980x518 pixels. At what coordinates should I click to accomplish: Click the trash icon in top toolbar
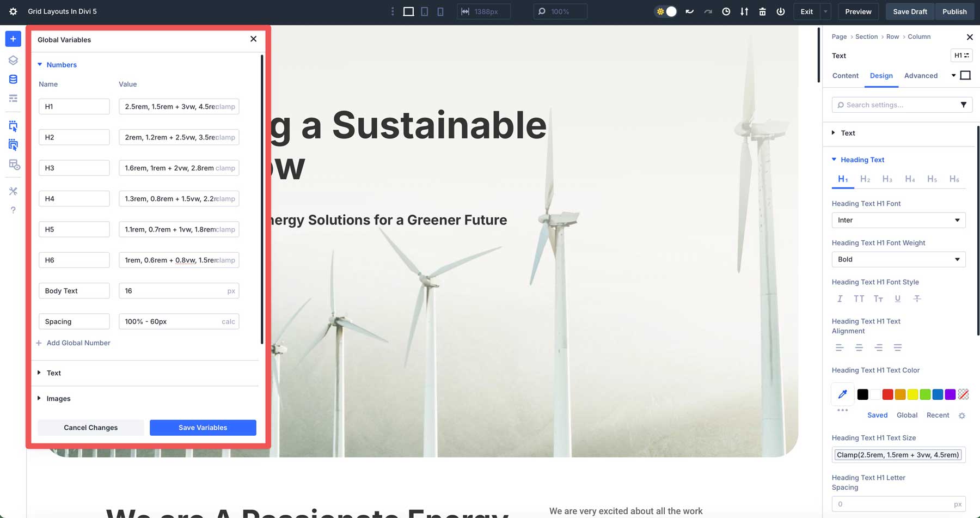[x=762, y=11]
